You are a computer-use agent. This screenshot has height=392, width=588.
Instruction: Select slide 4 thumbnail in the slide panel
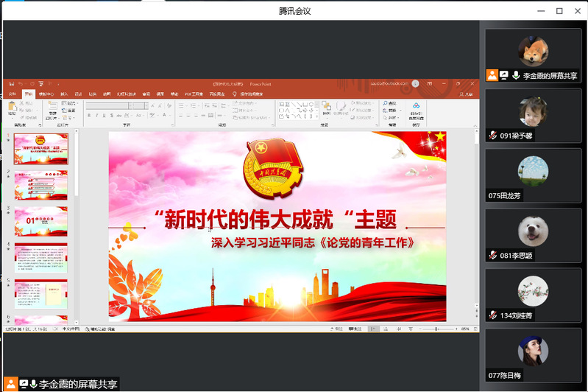click(x=41, y=258)
